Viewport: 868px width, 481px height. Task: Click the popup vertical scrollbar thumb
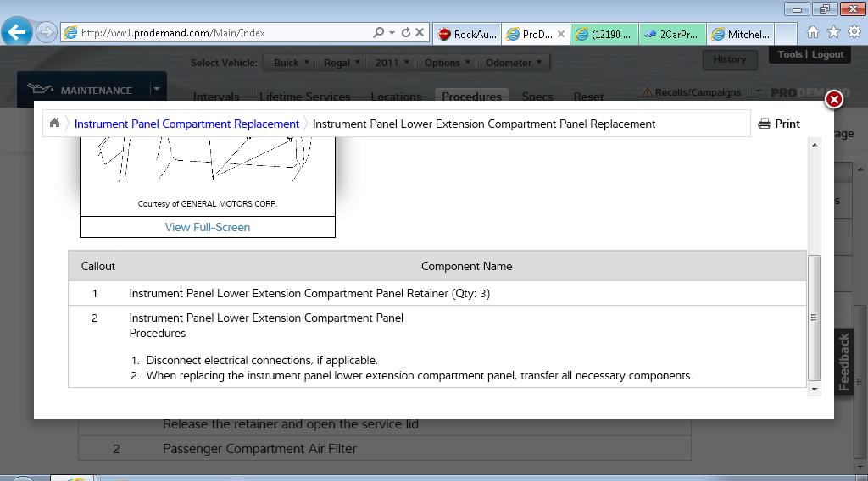pyautogui.click(x=815, y=318)
